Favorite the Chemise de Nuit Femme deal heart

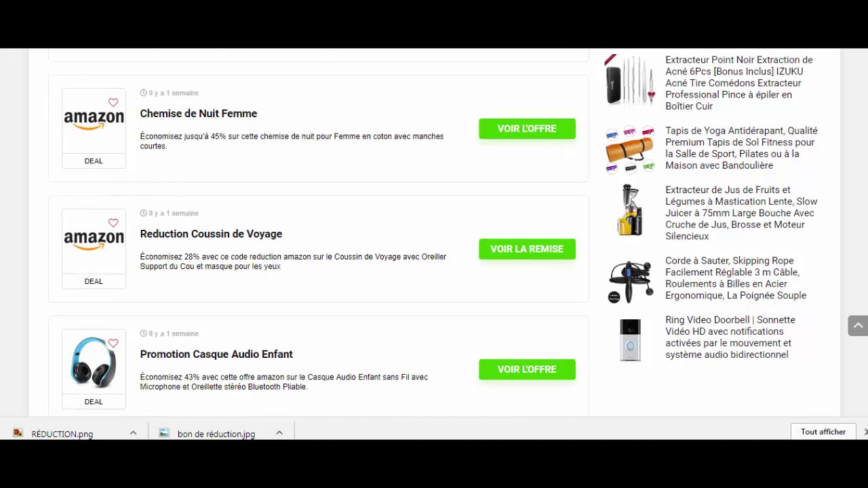[x=113, y=103]
